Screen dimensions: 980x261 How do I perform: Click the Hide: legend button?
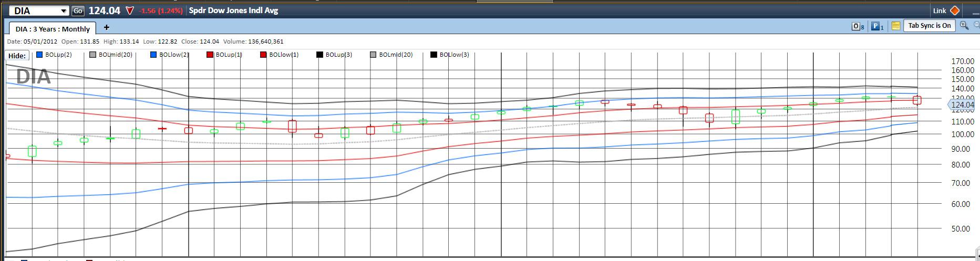tap(17, 56)
